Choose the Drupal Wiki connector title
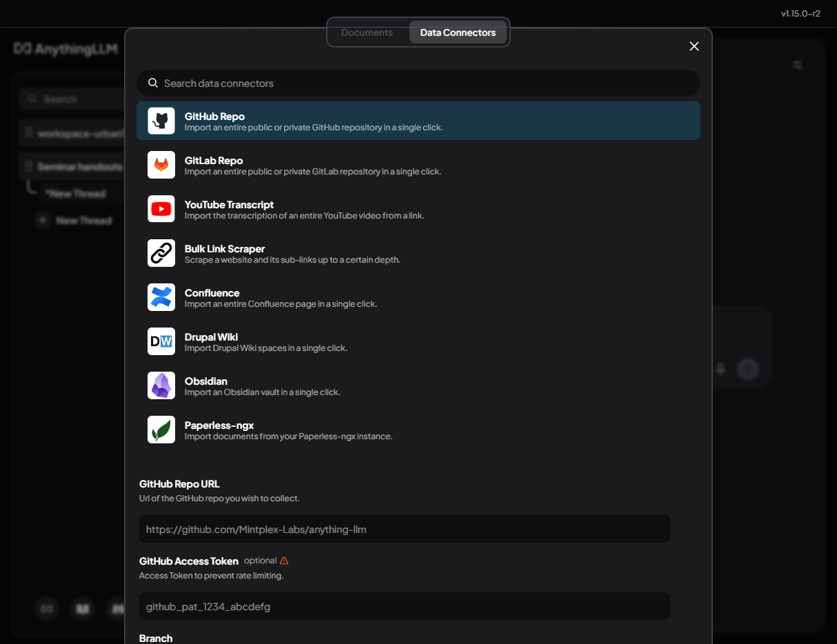837x644 pixels. (211, 337)
